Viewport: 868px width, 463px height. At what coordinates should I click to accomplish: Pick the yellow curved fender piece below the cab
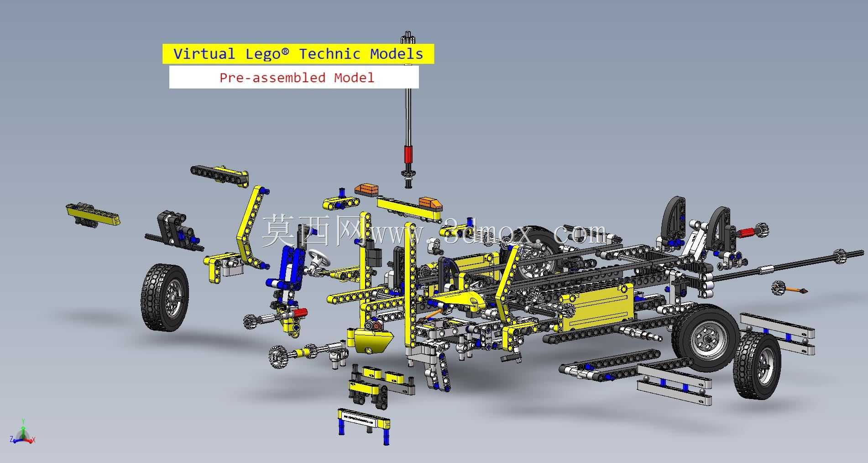click(x=370, y=341)
